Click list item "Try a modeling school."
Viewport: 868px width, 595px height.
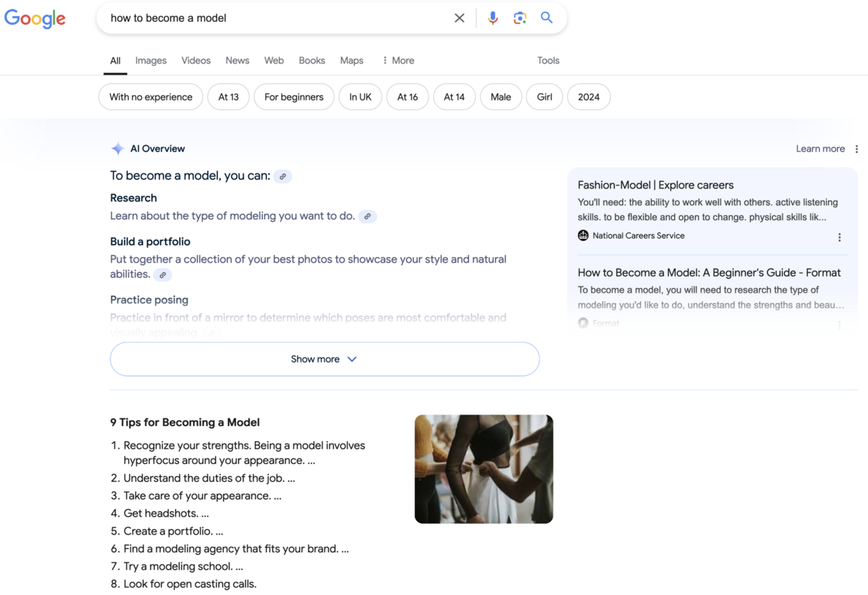pyautogui.click(x=183, y=567)
